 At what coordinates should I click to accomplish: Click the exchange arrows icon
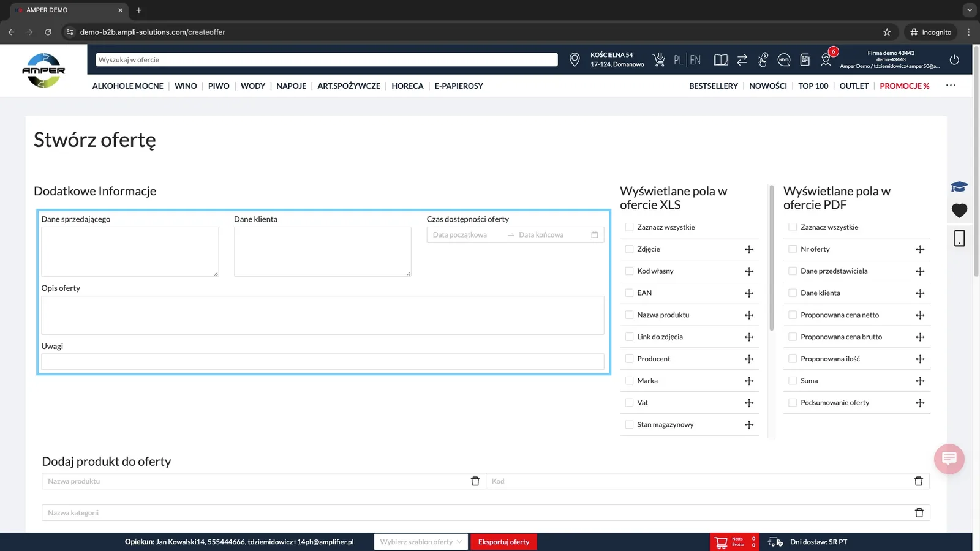[742, 59]
